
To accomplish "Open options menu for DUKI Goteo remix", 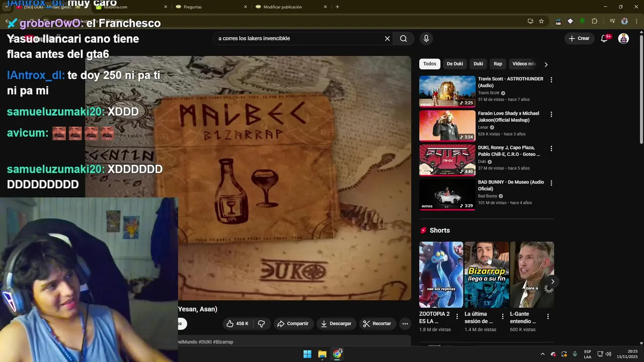I will (x=551, y=149).
